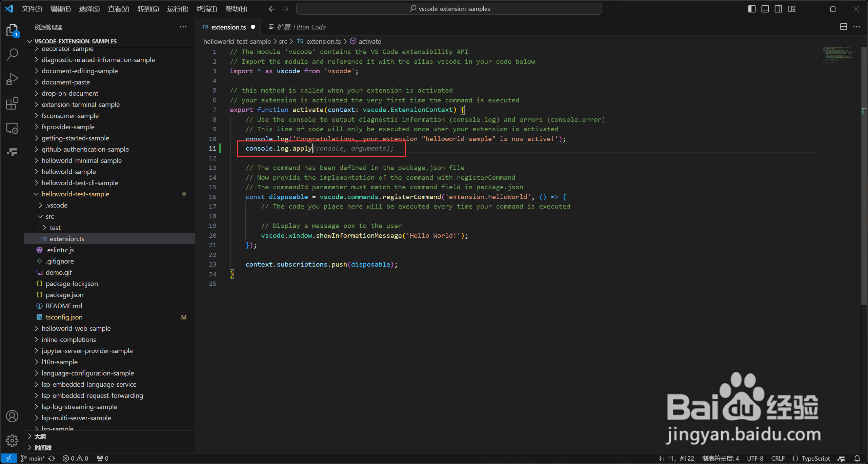Click the activate symbol in breadcrumb

coord(366,41)
